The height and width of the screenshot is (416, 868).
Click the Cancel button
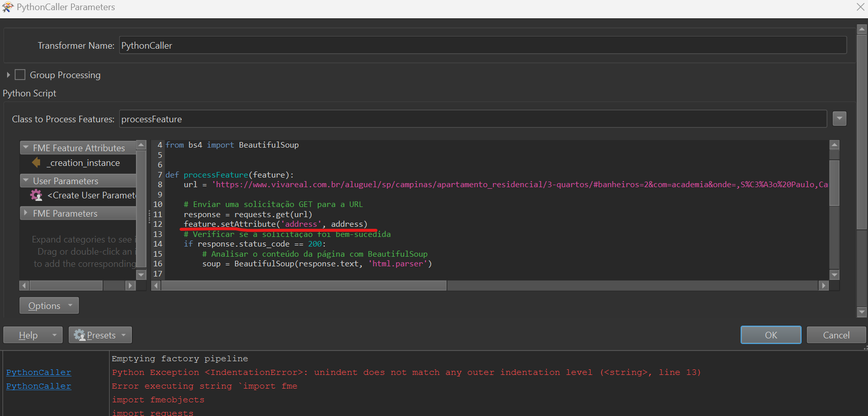(836, 335)
